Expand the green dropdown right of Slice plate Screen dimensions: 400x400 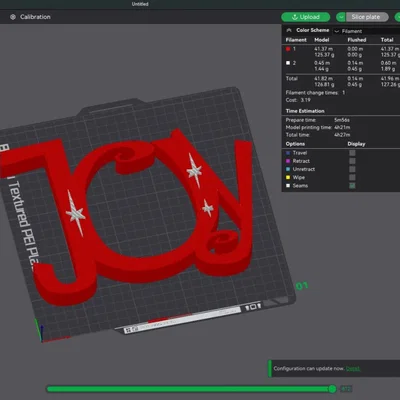point(397,17)
